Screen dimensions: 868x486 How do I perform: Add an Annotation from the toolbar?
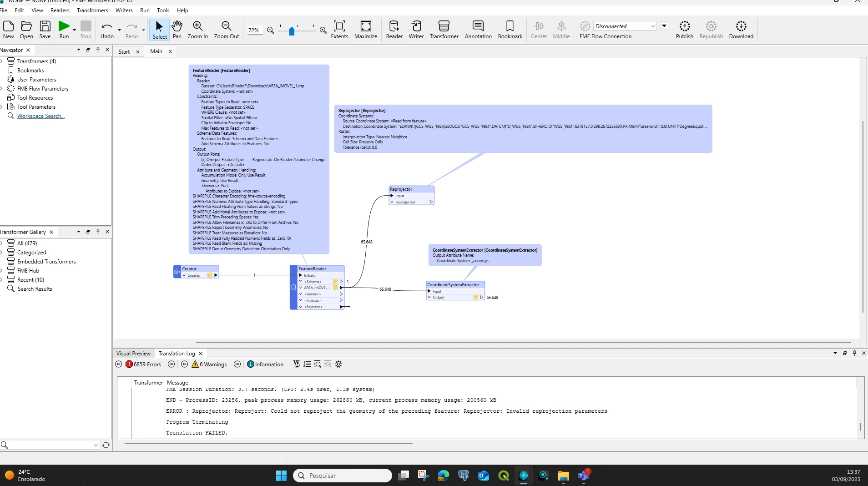(478, 30)
